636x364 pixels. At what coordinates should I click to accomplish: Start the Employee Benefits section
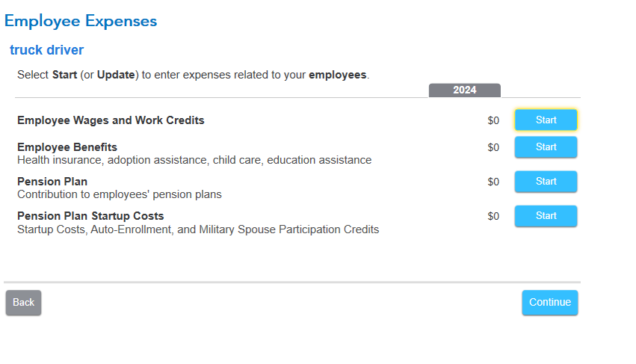point(546,147)
